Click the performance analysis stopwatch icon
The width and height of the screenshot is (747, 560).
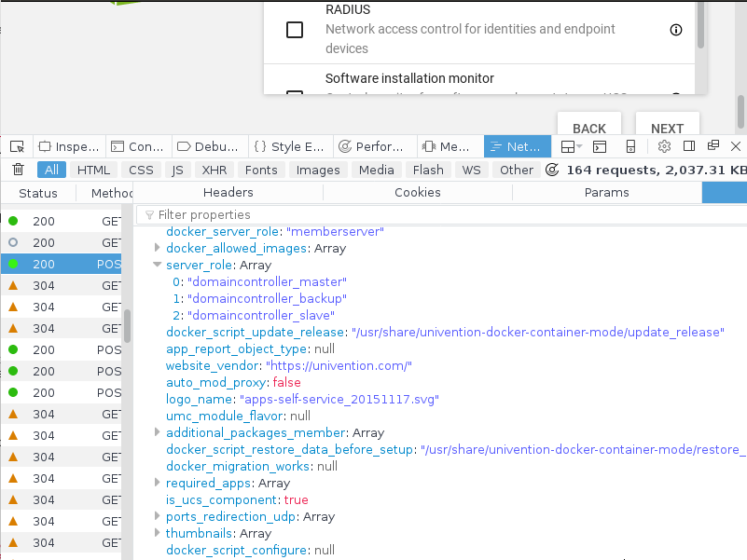pos(551,170)
